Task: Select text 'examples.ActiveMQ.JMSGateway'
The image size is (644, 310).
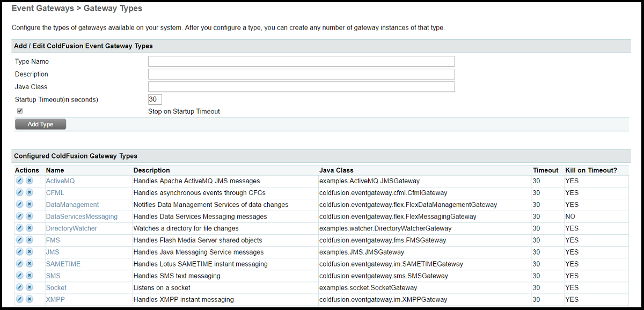Action: click(x=369, y=181)
